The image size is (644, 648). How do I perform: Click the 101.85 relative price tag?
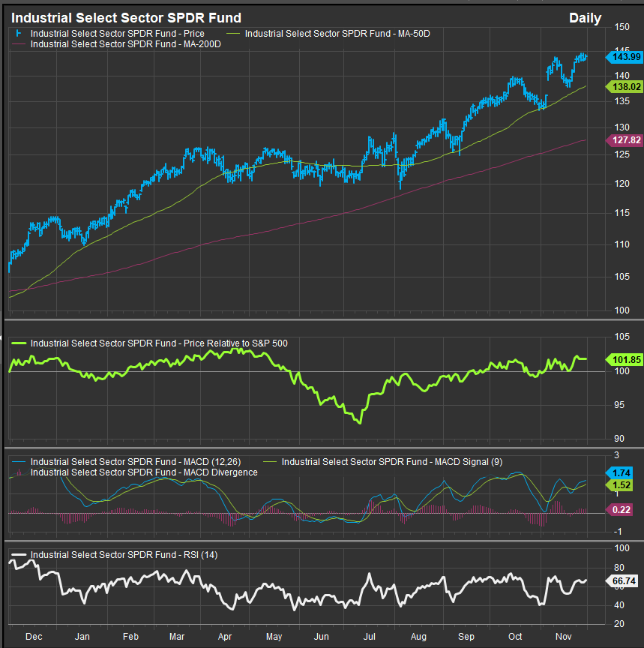pyautogui.click(x=625, y=359)
